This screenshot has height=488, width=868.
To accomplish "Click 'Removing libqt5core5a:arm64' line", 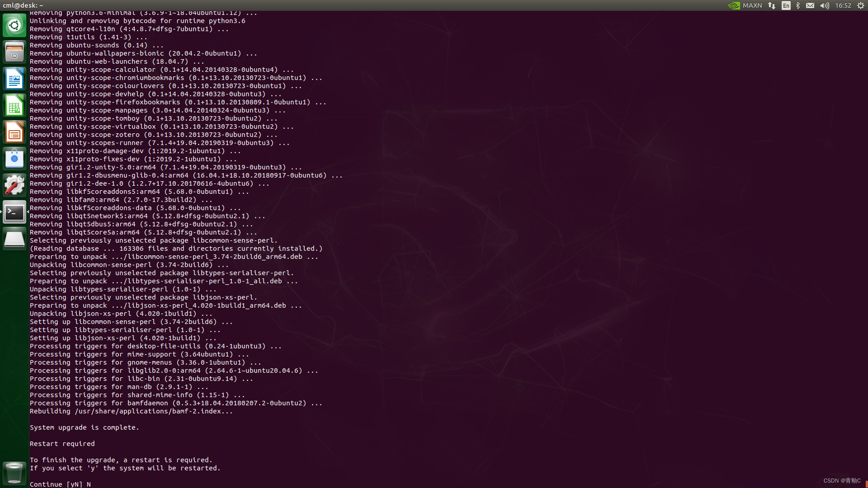I will (x=143, y=232).
